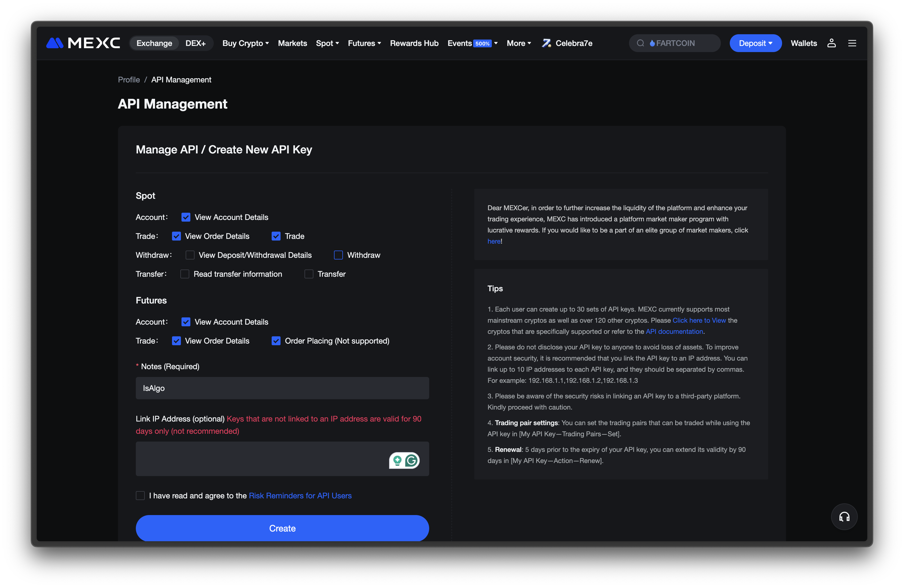
Task: Expand the Buy Crypto dropdown
Action: (245, 43)
